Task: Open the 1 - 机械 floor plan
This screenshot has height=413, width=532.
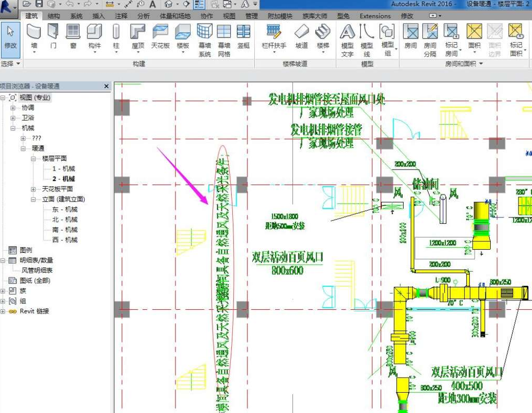Action: (x=64, y=169)
